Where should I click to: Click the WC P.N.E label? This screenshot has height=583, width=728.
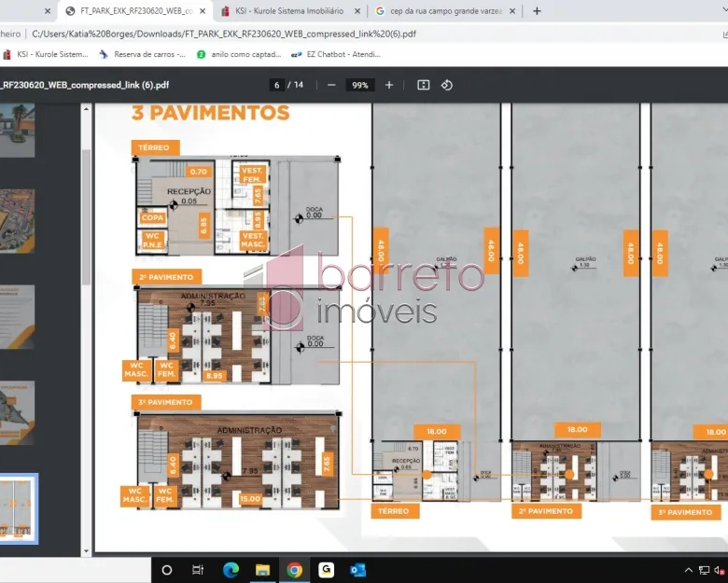pyautogui.click(x=152, y=241)
